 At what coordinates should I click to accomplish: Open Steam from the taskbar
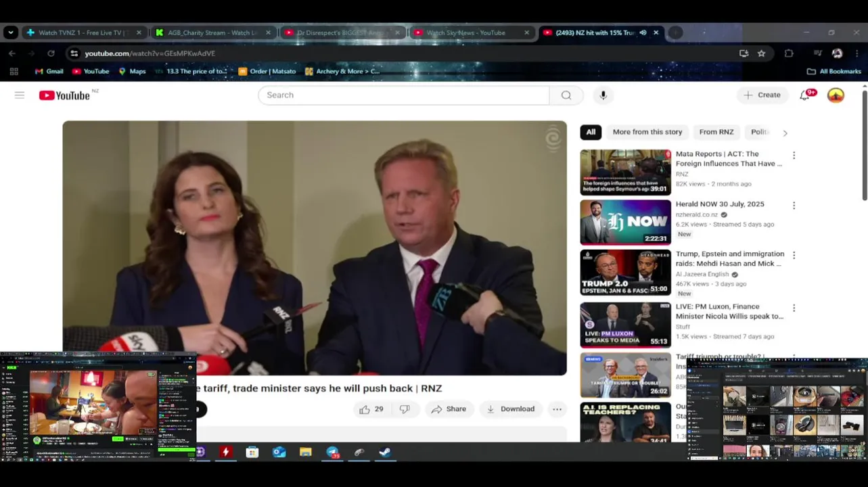click(385, 452)
